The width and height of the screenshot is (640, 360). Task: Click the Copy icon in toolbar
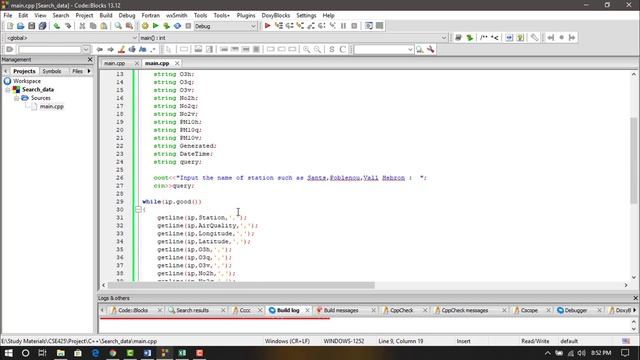(93, 26)
